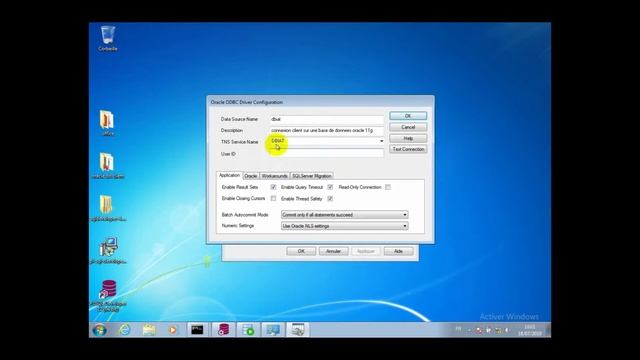Click into the User ID field

327,154
